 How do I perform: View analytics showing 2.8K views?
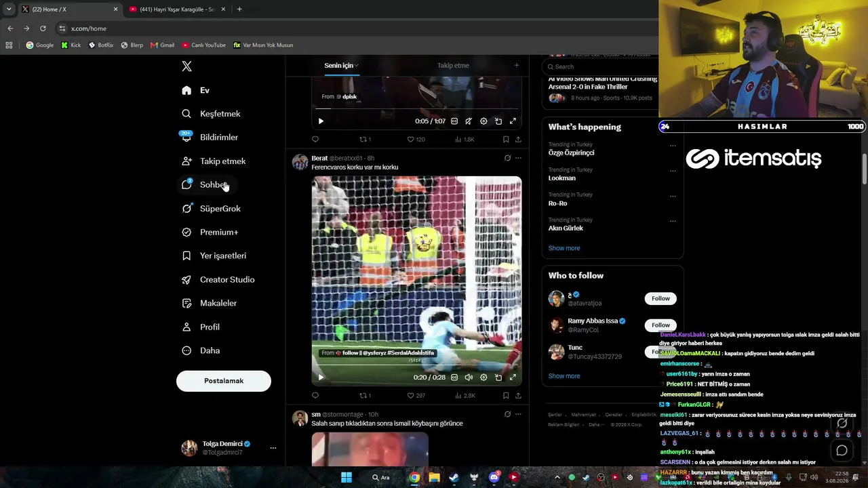point(465,395)
